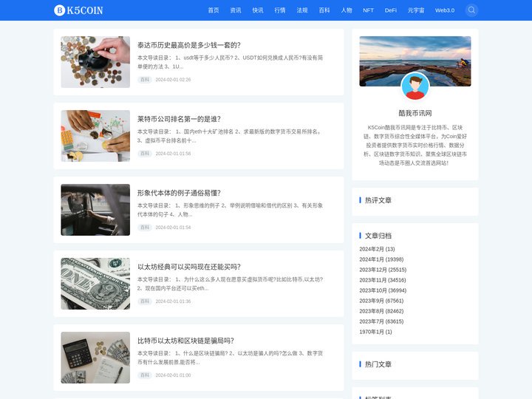Click the profile avatar image
Viewport: 532px width, 399px height.
point(415,86)
